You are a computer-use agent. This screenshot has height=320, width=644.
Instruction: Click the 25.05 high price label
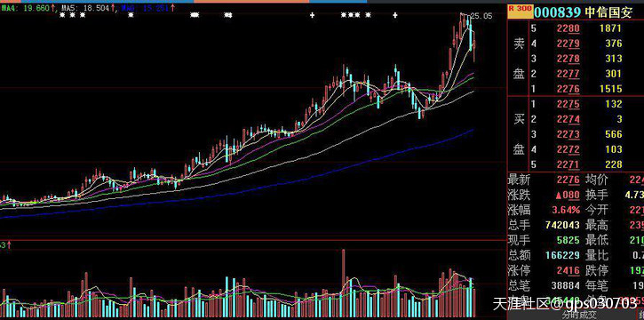pyautogui.click(x=481, y=16)
